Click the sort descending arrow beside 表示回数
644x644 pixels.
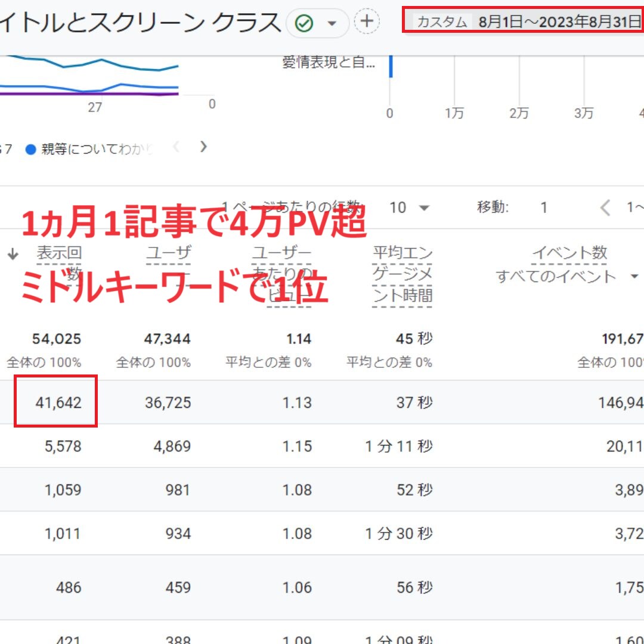coord(13,254)
